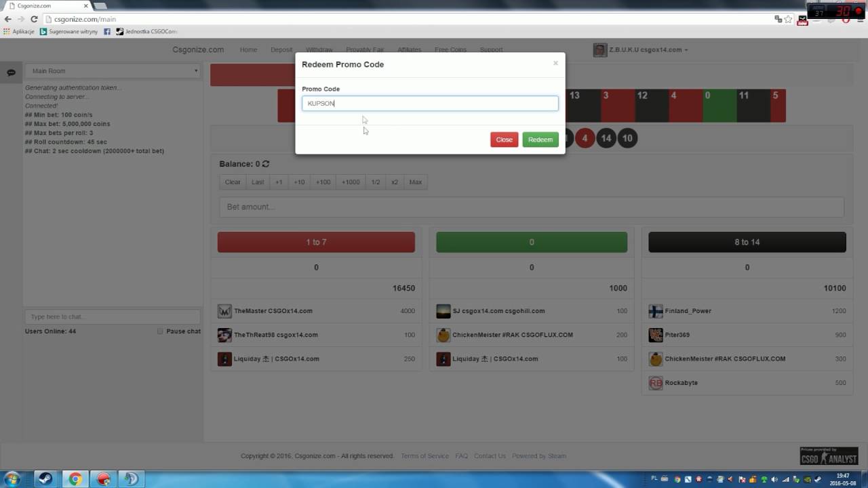868x488 pixels.
Task: Bet on green 0
Action: (532, 242)
